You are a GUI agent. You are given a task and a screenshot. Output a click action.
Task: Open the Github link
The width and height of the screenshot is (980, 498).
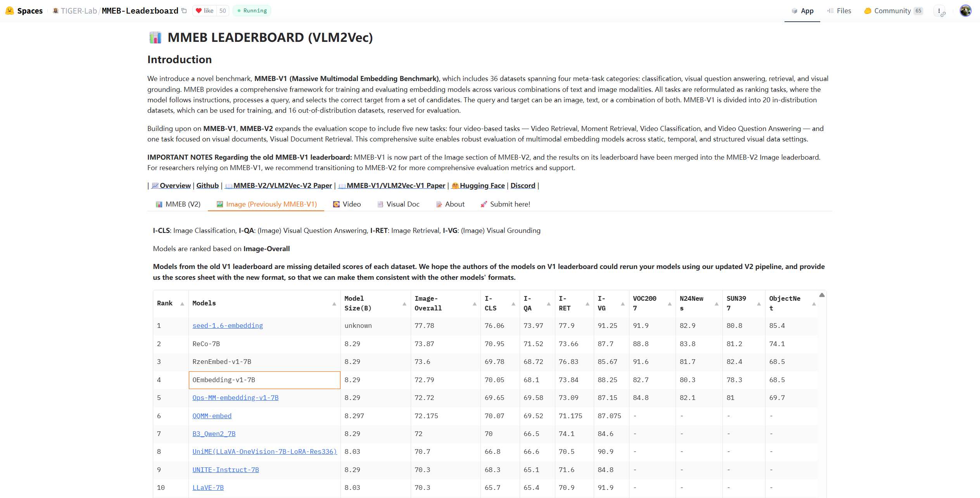207,186
